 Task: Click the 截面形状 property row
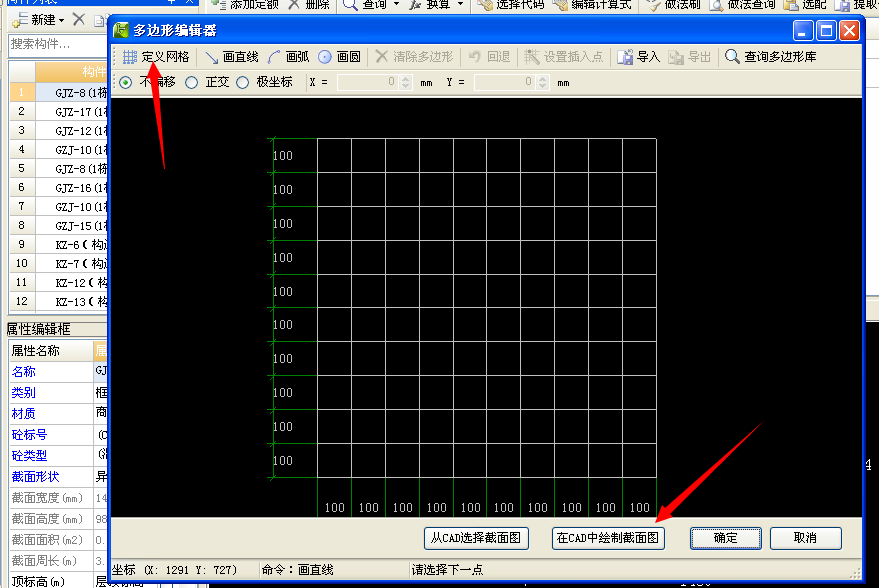[58, 477]
